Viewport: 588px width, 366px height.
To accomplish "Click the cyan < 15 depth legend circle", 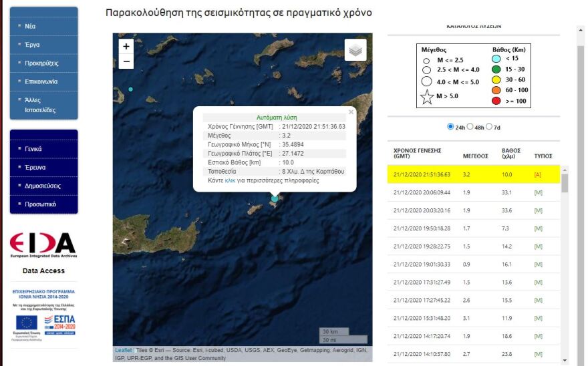I will pyautogui.click(x=496, y=59).
